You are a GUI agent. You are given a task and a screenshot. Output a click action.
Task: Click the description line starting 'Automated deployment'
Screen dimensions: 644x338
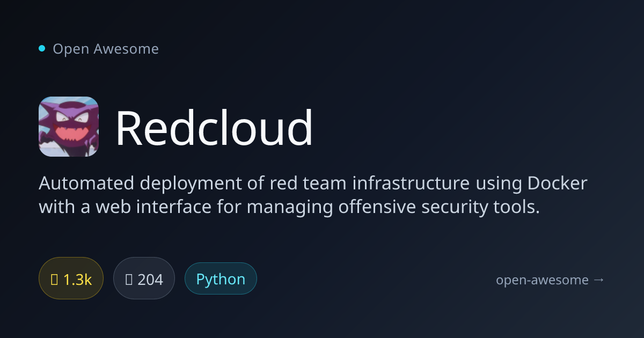click(x=313, y=183)
